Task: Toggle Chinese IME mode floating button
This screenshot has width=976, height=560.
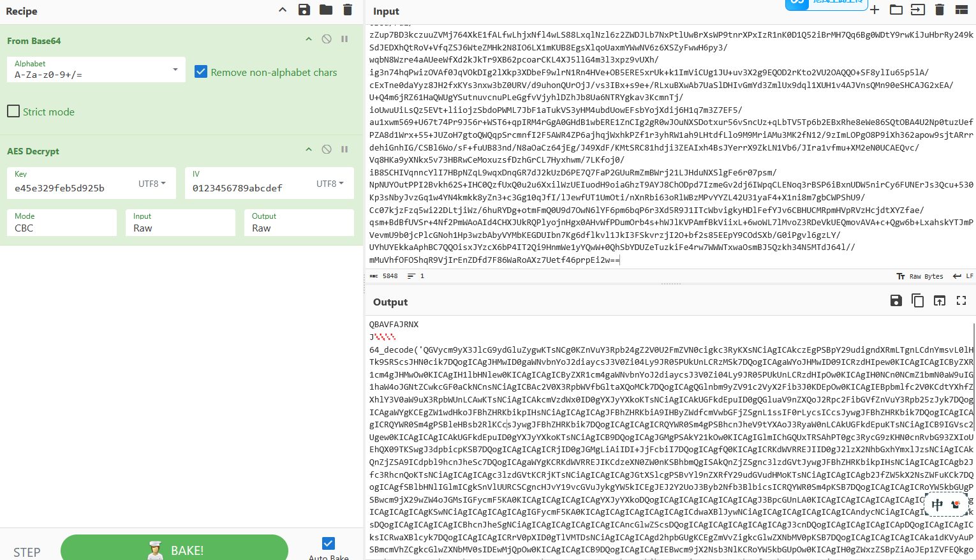Action: tap(937, 505)
